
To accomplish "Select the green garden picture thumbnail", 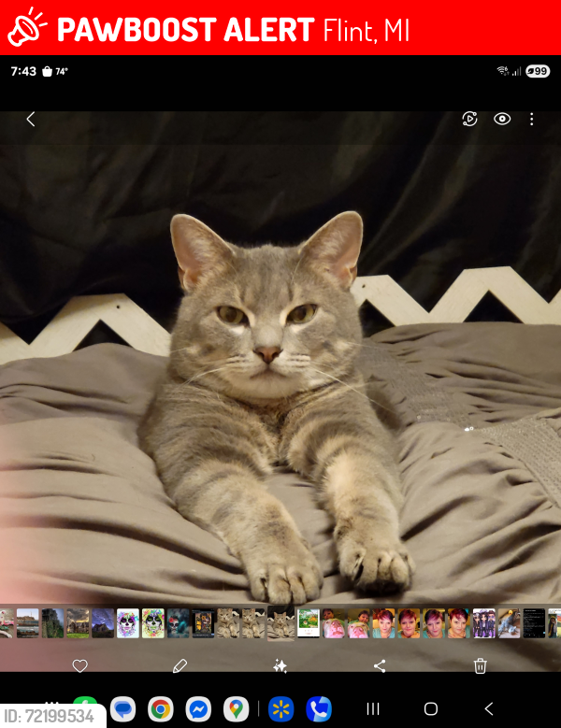I will coord(309,623).
